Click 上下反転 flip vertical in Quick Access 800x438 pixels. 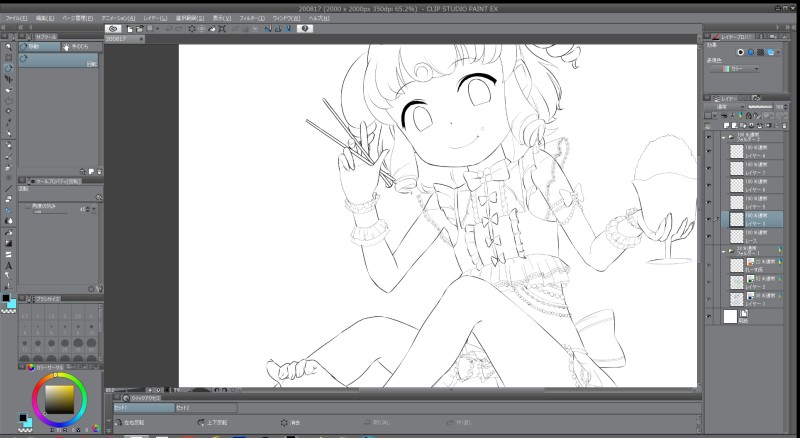(212, 423)
